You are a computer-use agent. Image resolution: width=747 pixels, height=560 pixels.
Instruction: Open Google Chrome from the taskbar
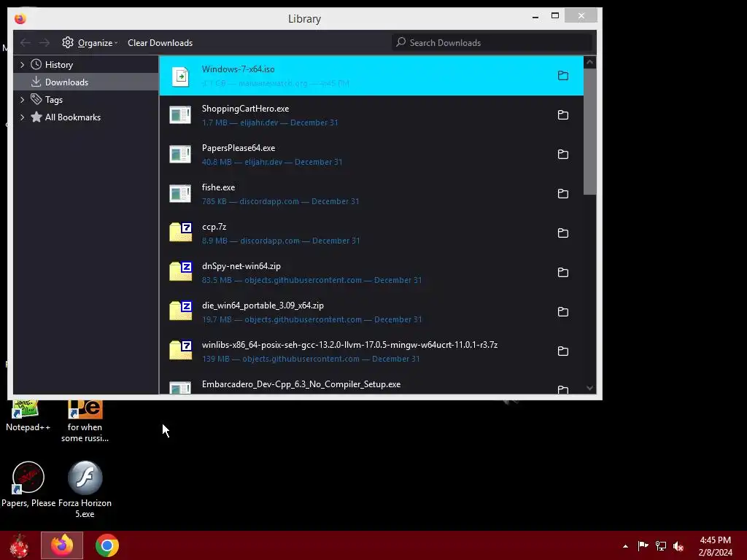(x=107, y=545)
